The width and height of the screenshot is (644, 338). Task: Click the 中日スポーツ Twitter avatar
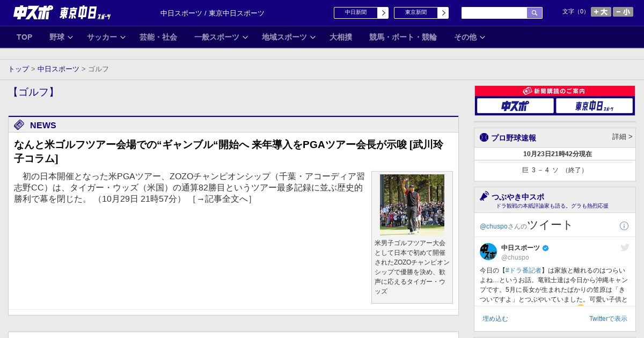pos(488,252)
